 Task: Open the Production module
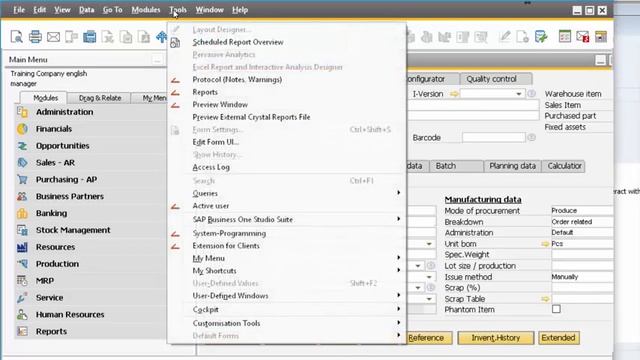point(57,264)
